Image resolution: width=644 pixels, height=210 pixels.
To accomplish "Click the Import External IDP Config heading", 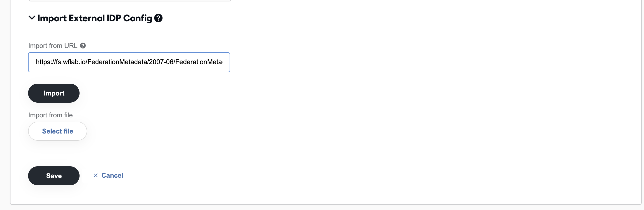I will (x=95, y=18).
